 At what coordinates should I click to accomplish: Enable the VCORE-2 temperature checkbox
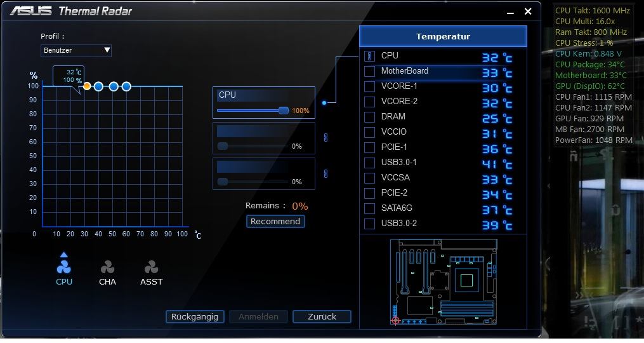pyautogui.click(x=370, y=102)
